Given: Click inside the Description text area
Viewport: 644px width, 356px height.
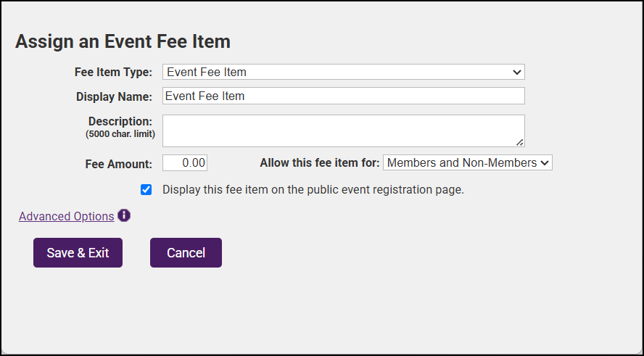Looking at the screenshot, I should click(343, 131).
